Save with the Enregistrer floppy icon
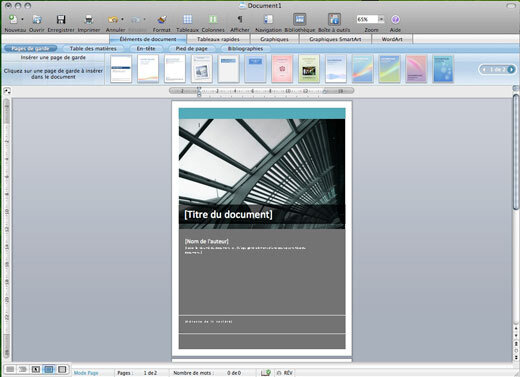This screenshot has height=377, width=520. point(61,19)
